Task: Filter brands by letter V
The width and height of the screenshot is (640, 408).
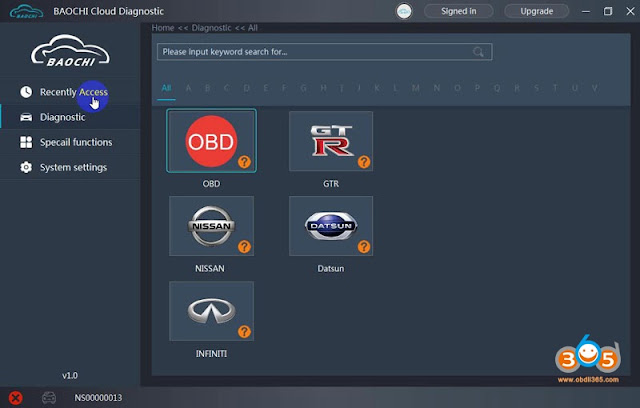Action: point(595,88)
